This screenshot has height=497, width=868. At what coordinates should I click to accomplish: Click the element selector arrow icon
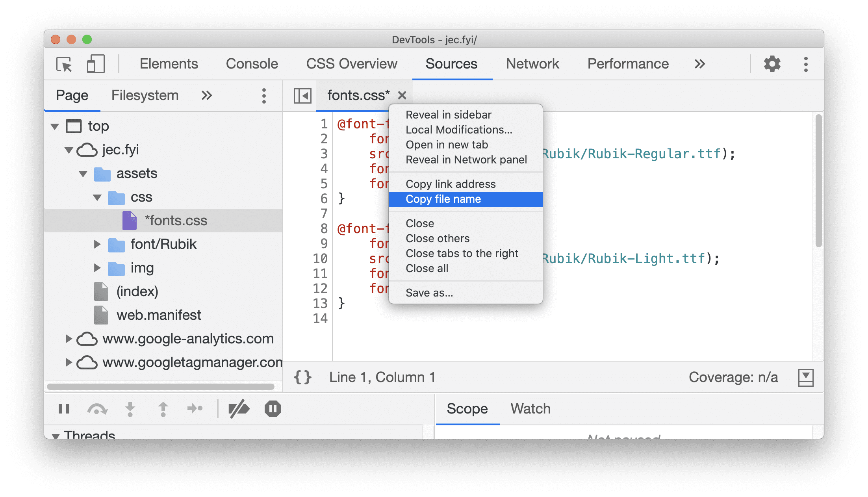64,64
